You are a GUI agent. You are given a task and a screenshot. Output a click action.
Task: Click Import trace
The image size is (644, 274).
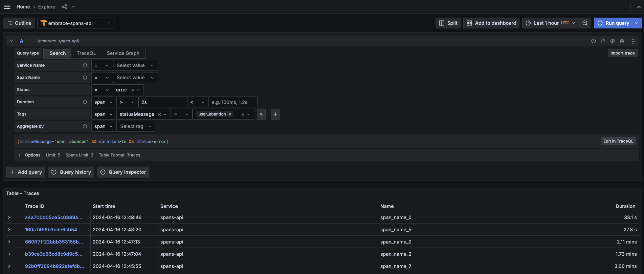coord(622,53)
